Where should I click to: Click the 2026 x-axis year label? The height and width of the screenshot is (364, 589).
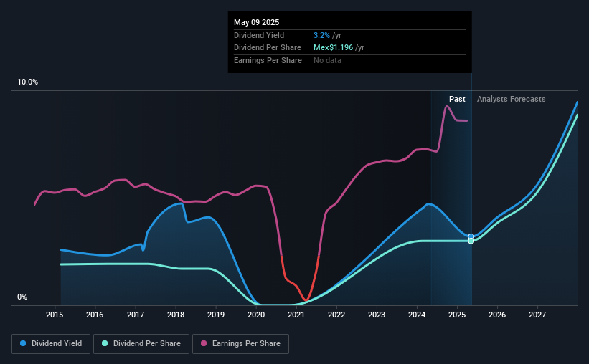(x=497, y=315)
